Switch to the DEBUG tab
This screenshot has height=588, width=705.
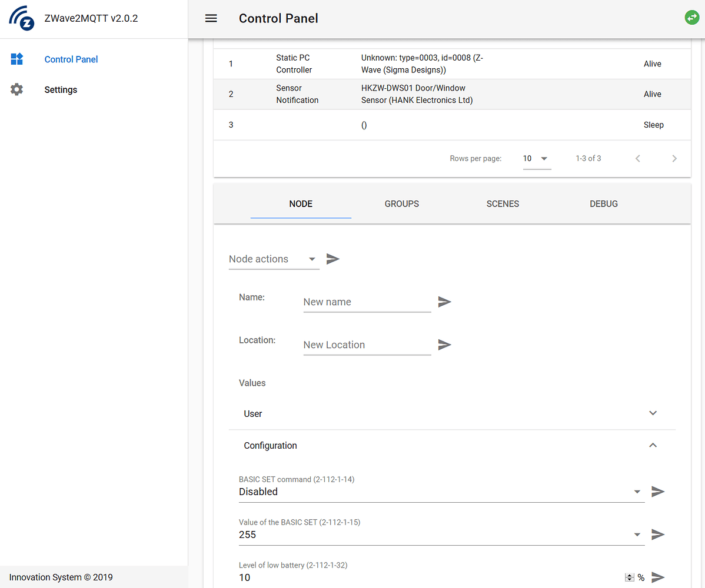point(603,203)
